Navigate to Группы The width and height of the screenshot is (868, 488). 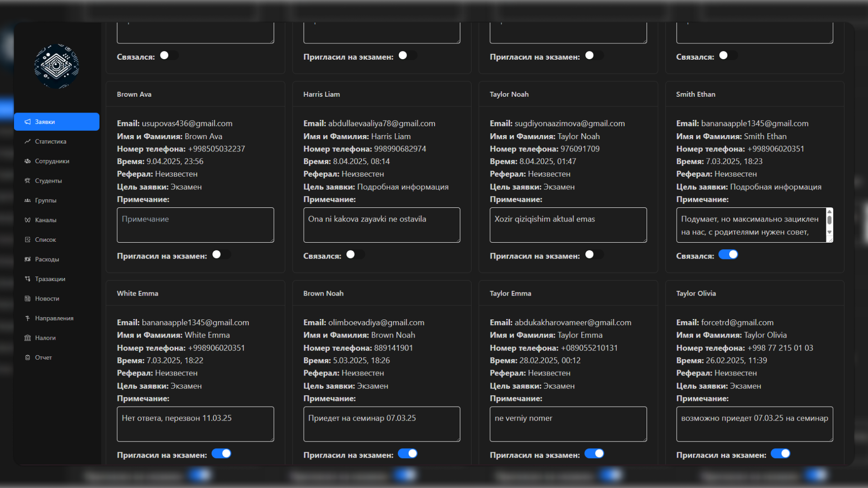point(57,200)
